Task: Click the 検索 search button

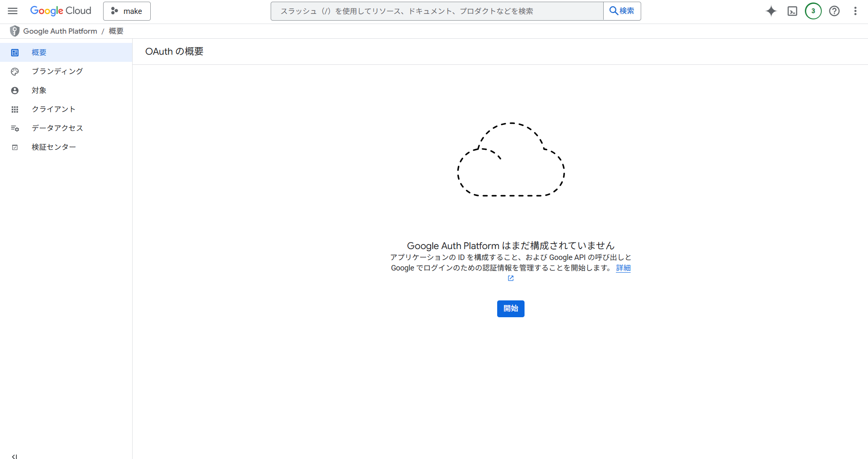Action: pos(622,11)
